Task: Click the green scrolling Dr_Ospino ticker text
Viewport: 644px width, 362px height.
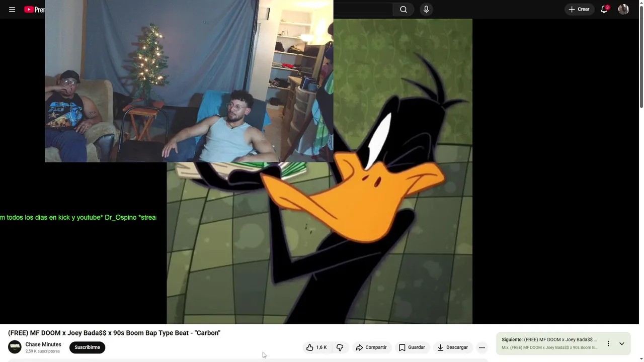Action: [x=78, y=218]
